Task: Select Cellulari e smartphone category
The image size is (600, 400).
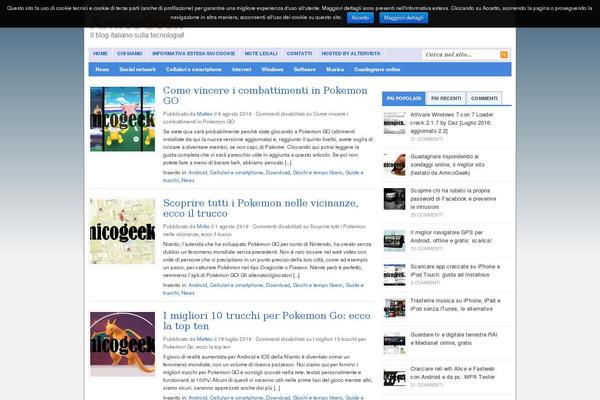Action: 194,69
